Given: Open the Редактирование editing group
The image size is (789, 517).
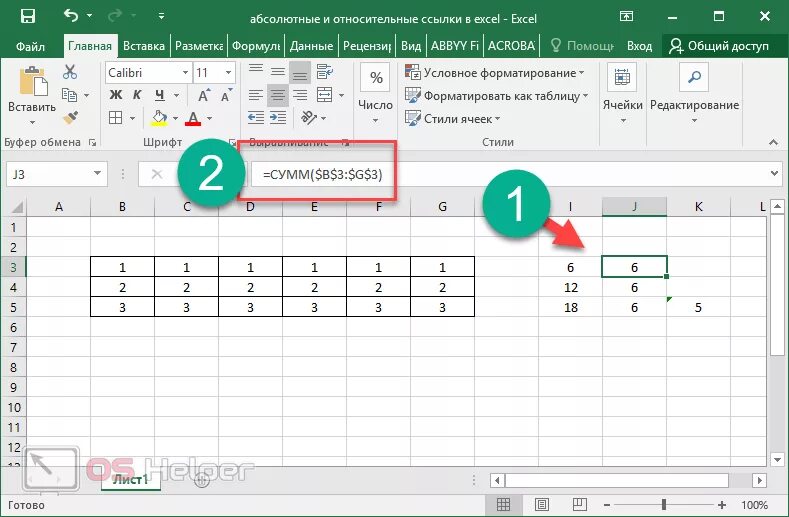Looking at the screenshot, I should (694, 94).
